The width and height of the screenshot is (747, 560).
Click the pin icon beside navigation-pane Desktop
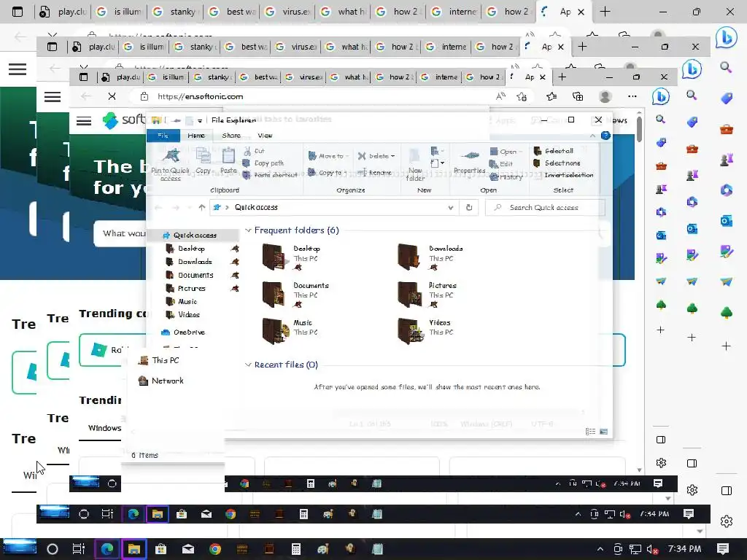pos(234,249)
